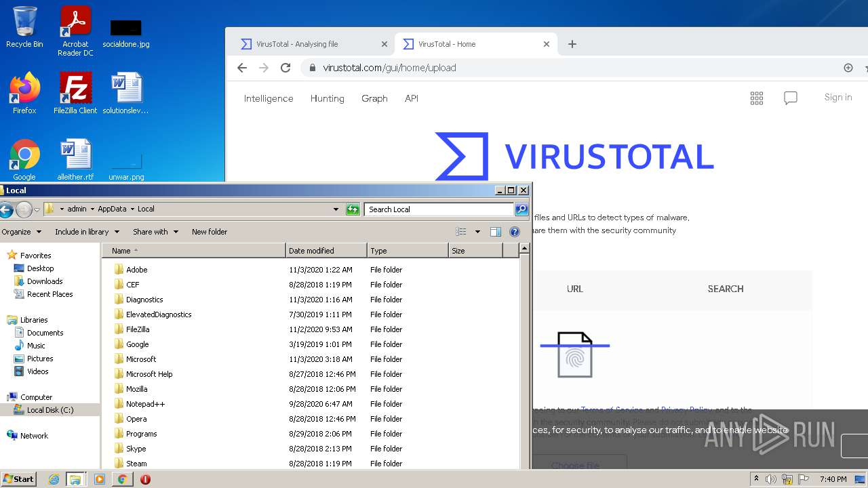Open VirusTotal chat notifications icon

click(x=791, y=98)
